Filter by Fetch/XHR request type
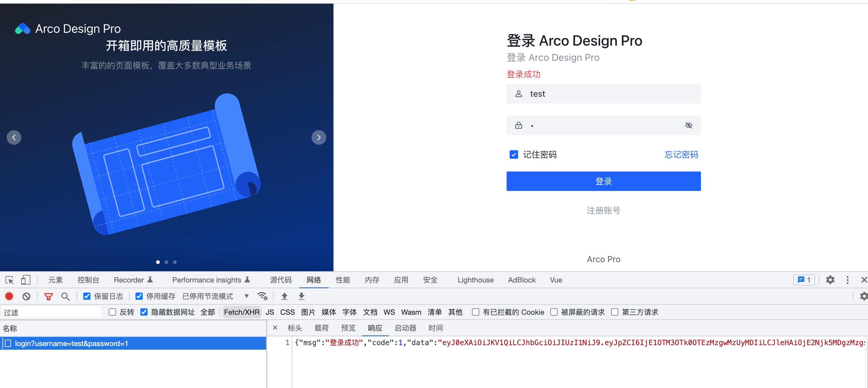This screenshot has height=388, width=868. [241, 312]
